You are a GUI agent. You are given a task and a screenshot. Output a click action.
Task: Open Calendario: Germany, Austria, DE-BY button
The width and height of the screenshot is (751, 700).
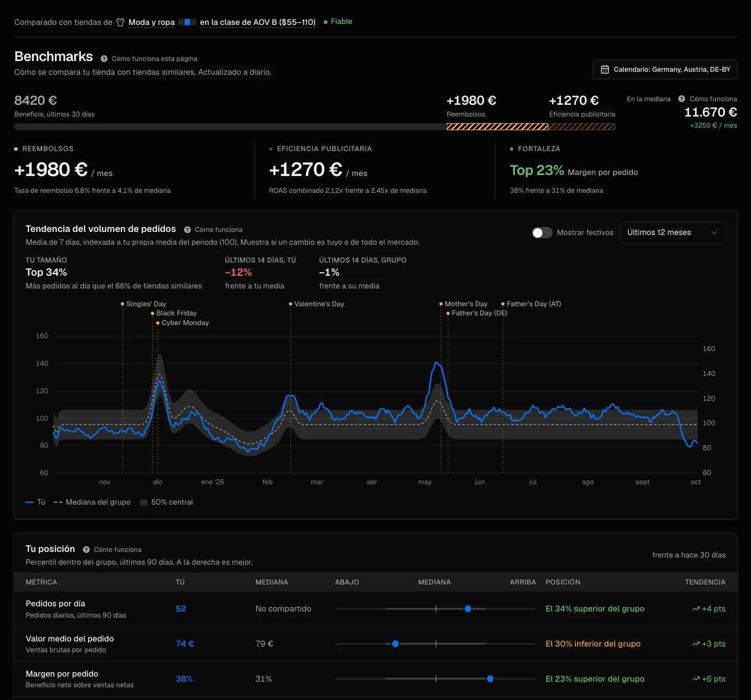[x=665, y=70]
